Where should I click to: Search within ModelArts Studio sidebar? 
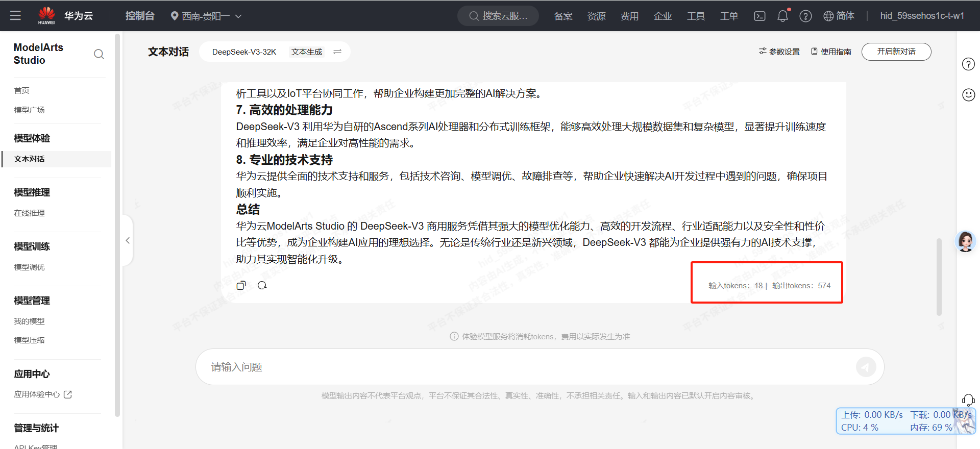click(x=99, y=54)
